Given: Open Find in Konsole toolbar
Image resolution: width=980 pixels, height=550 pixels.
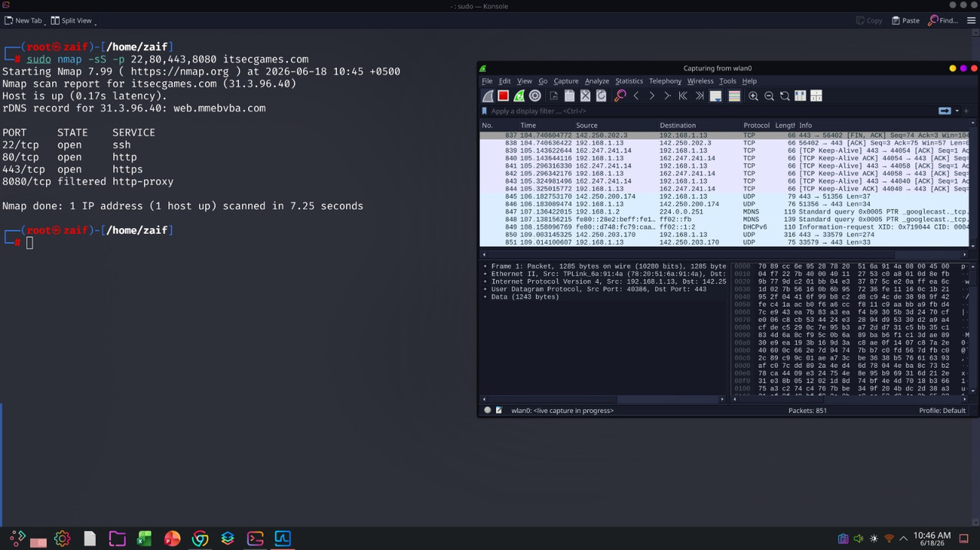Looking at the screenshot, I should pos(943,21).
